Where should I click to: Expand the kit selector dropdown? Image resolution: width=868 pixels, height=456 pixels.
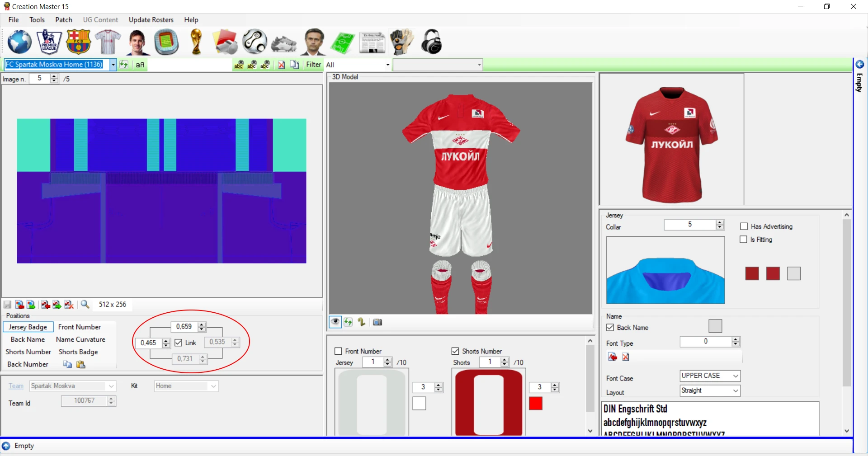tap(113, 65)
